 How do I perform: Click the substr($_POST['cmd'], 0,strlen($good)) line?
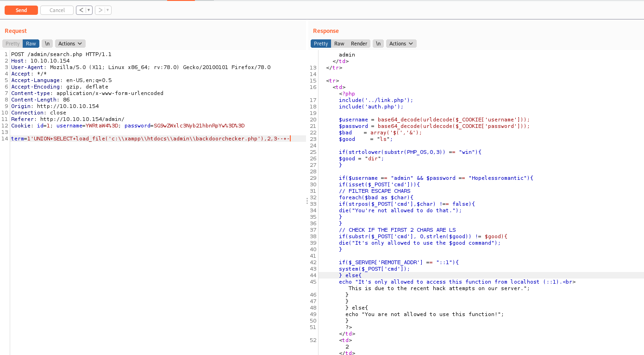(423, 236)
